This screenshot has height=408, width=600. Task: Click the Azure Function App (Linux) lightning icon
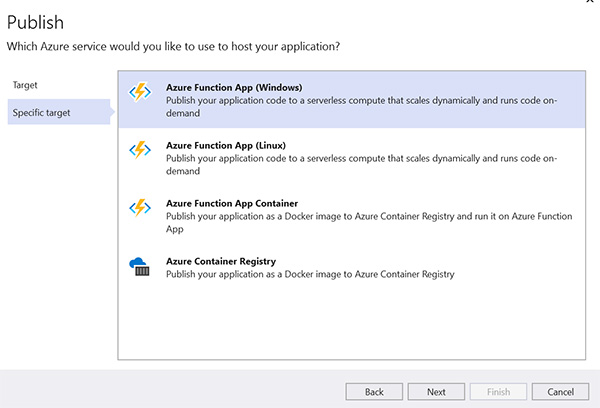coord(140,150)
